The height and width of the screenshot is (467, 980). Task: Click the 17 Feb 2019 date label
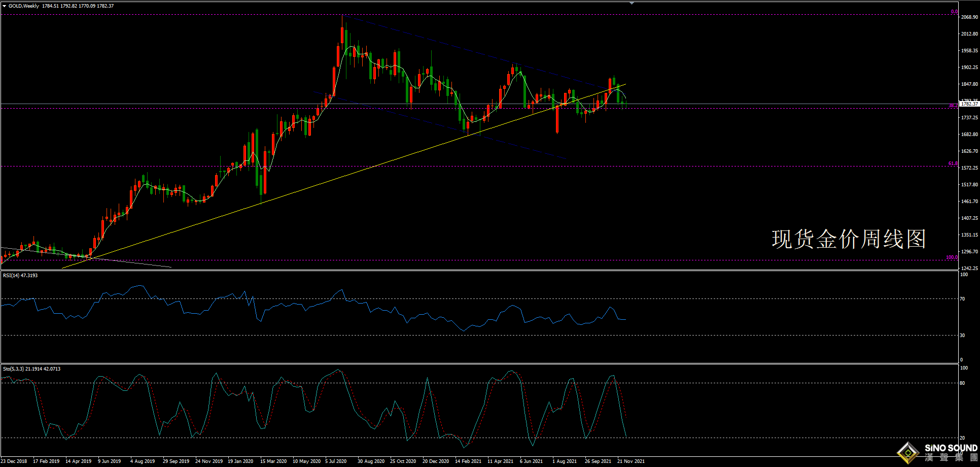(x=46, y=461)
